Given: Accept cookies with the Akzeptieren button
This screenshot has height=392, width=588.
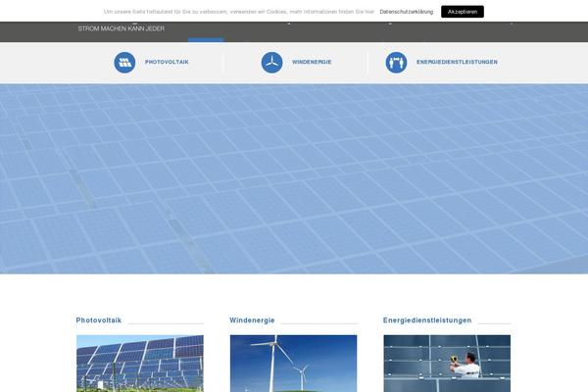Looking at the screenshot, I should click(x=463, y=12).
